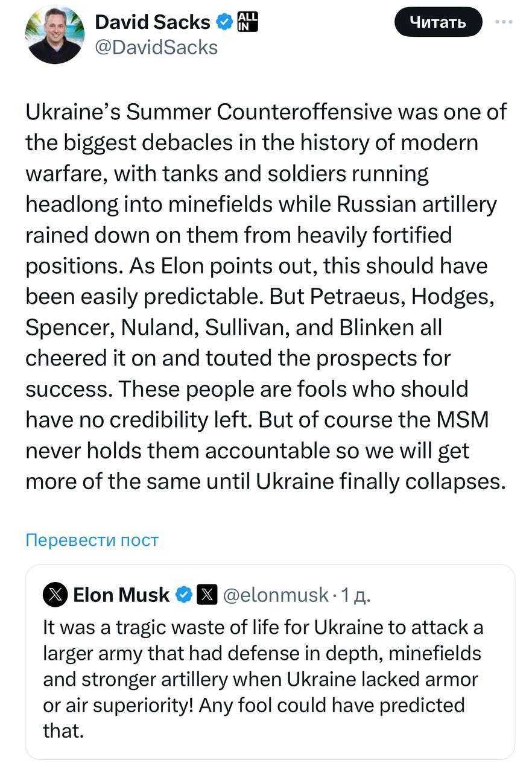This screenshot has height=772, width=532.
Task: Open the David Sacks display name
Action: point(152,22)
